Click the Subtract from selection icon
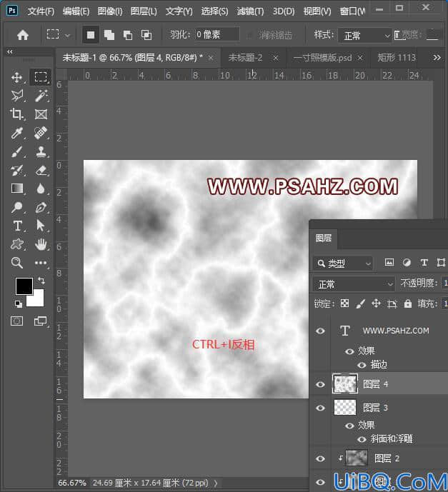448x492 pixels. coord(128,35)
